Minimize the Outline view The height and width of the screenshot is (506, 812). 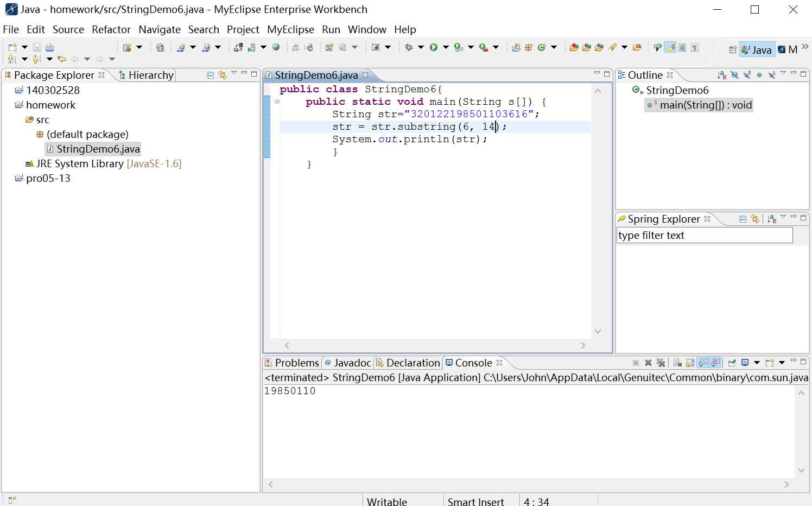pyautogui.click(x=794, y=73)
